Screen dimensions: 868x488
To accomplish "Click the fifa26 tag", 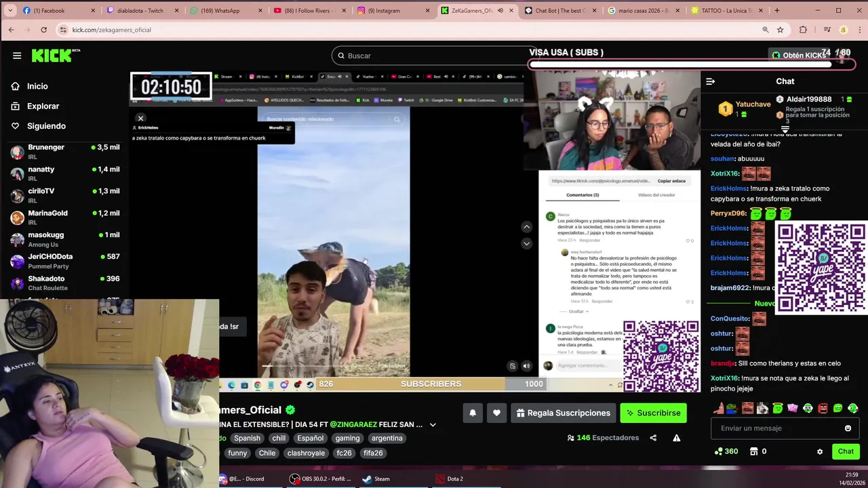I will point(373,453).
